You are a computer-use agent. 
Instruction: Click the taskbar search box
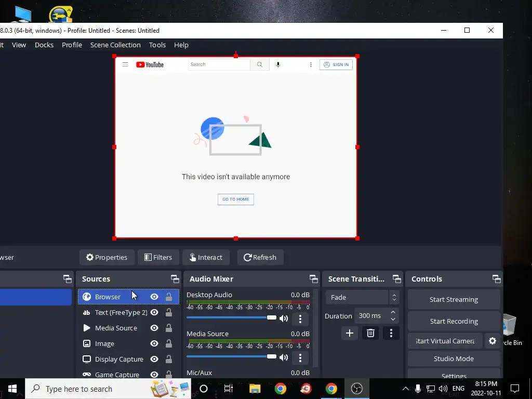(x=108, y=389)
